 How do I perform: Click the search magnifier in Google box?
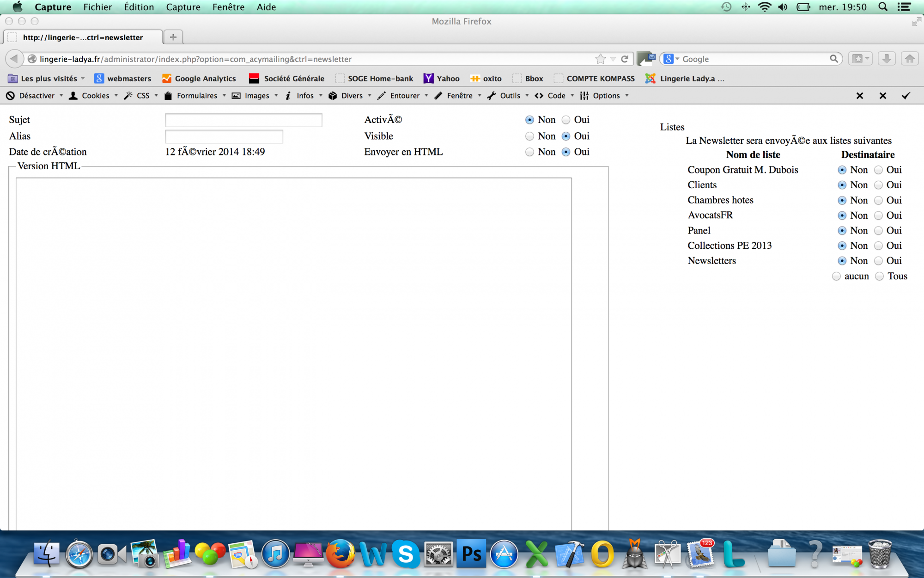pyautogui.click(x=833, y=59)
